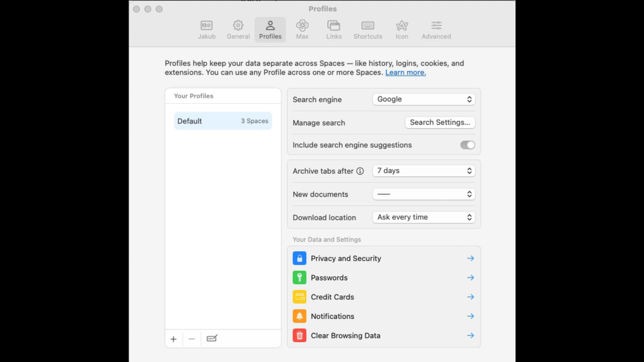This screenshot has height=362, width=644.
Task: Click the add profile plus icon
Action: point(173,339)
